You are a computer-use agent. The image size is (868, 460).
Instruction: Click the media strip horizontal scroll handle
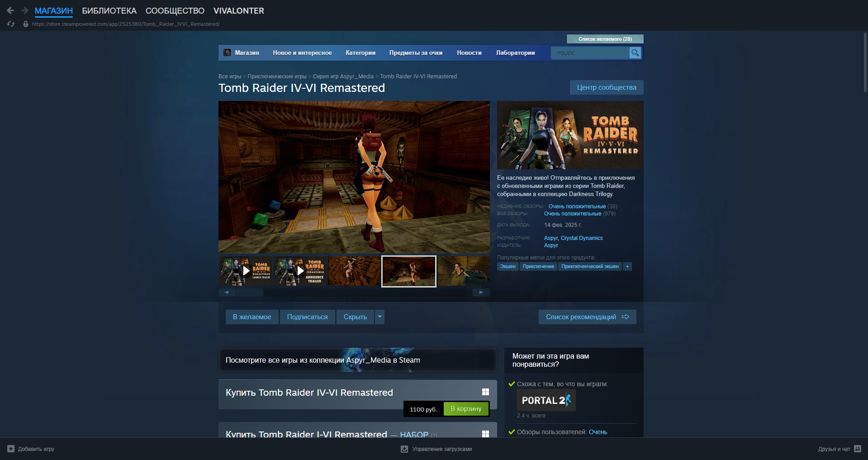(250, 292)
